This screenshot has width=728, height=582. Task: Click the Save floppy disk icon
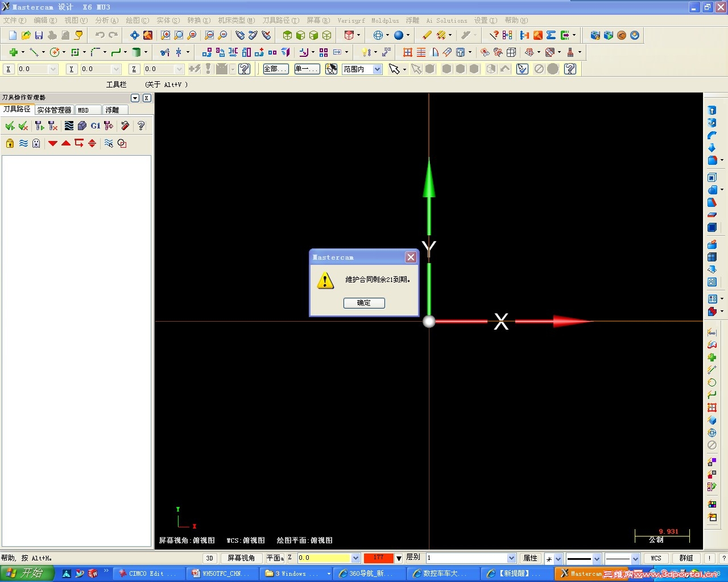pyautogui.click(x=39, y=35)
